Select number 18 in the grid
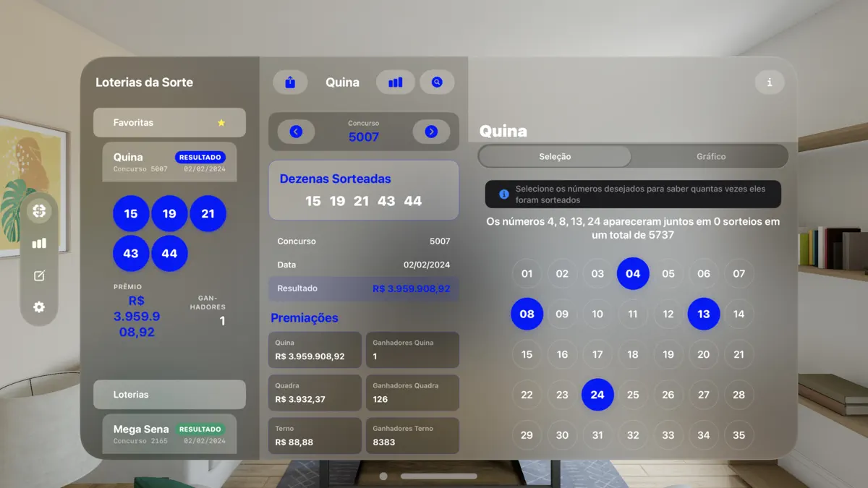The image size is (868, 488). click(633, 354)
